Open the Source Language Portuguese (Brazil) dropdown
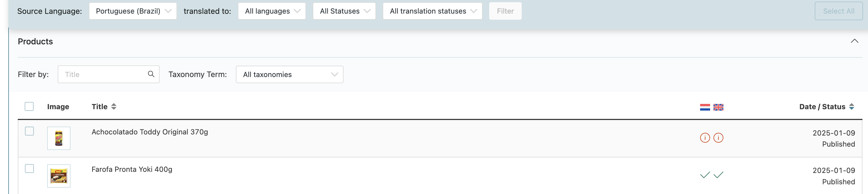868x194 pixels. (133, 11)
